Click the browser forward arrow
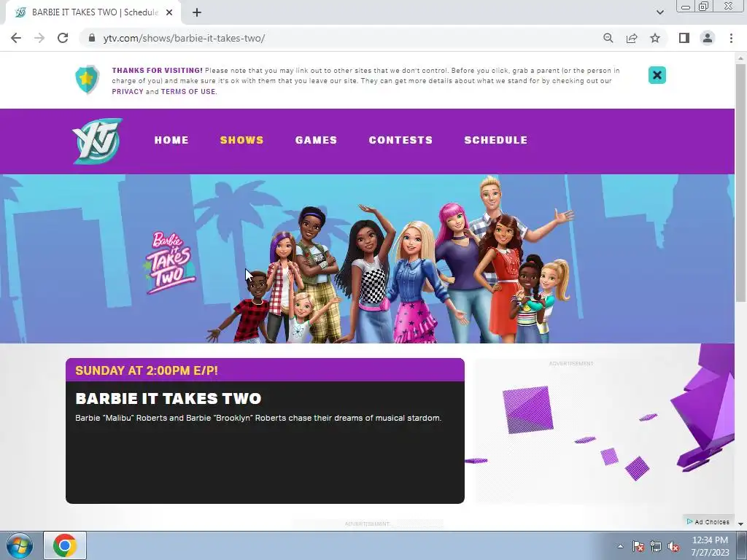Viewport: 747px width, 560px height. pyautogui.click(x=39, y=38)
